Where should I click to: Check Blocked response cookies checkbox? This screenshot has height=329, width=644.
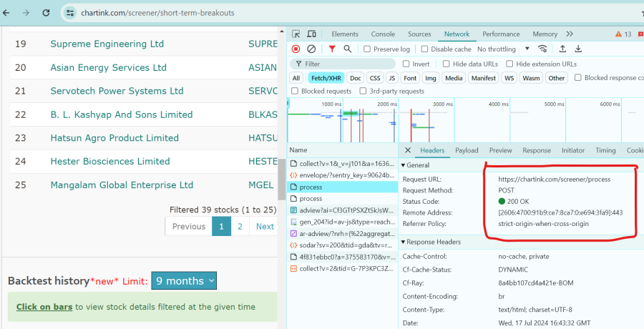tap(578, 78)
